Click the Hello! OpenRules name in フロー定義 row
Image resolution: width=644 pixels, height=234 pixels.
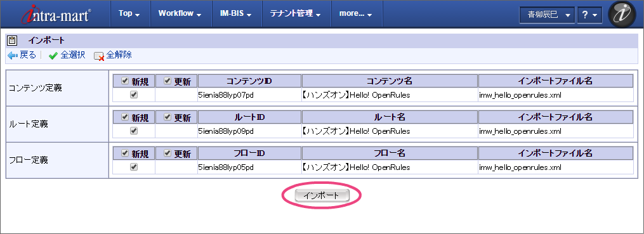coord(356,167)
